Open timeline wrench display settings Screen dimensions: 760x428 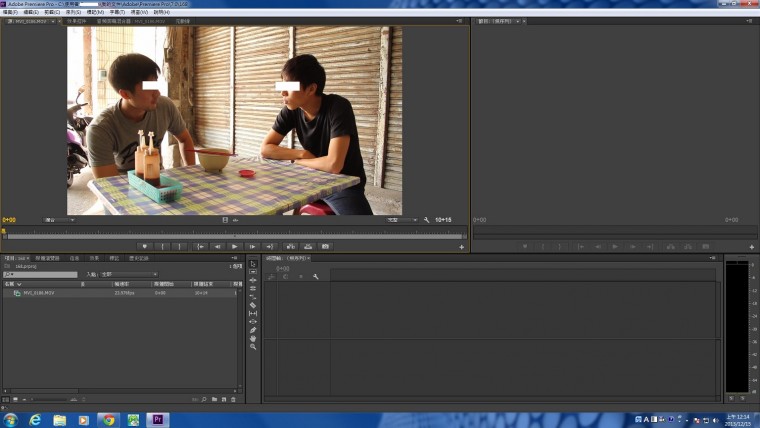[x=315, y=276]
